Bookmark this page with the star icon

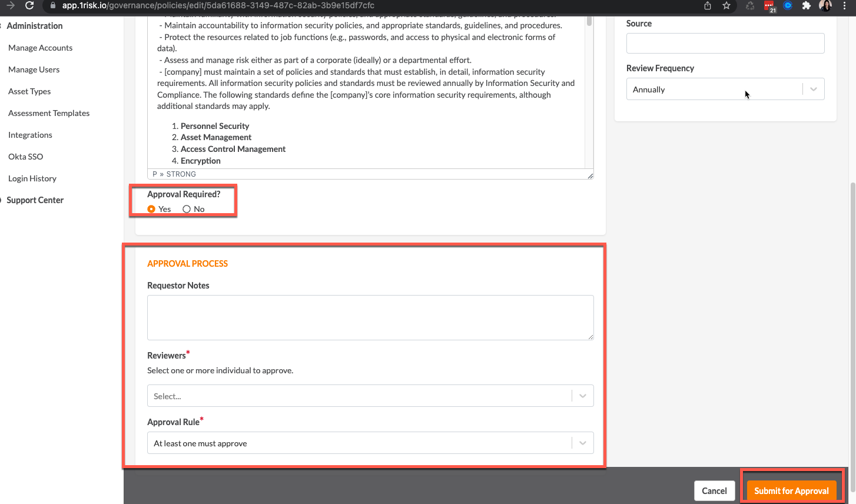[726, 5]
